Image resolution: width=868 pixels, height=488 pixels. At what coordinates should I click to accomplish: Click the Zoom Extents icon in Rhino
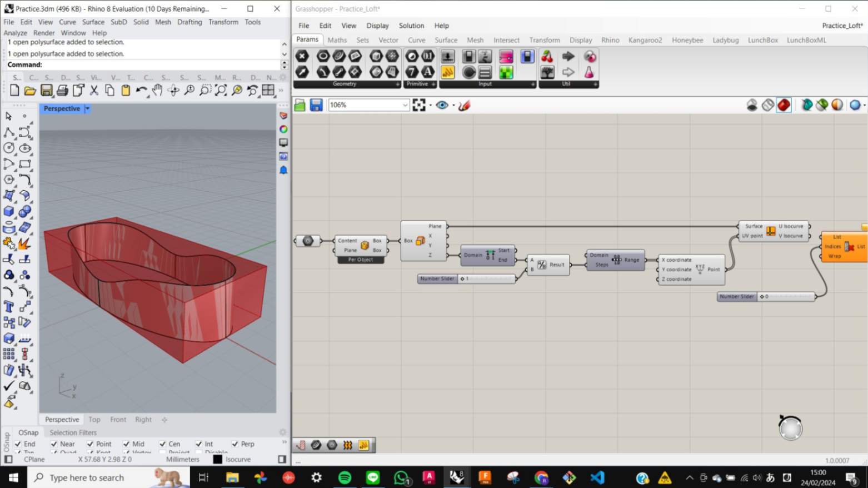[221, 90]
